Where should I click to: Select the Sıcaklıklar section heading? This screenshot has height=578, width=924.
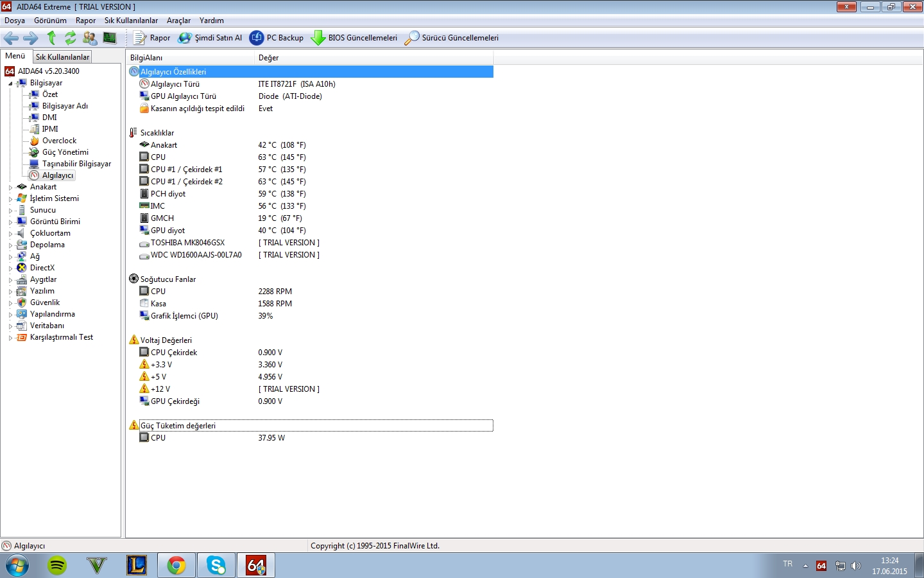[157, 133]
